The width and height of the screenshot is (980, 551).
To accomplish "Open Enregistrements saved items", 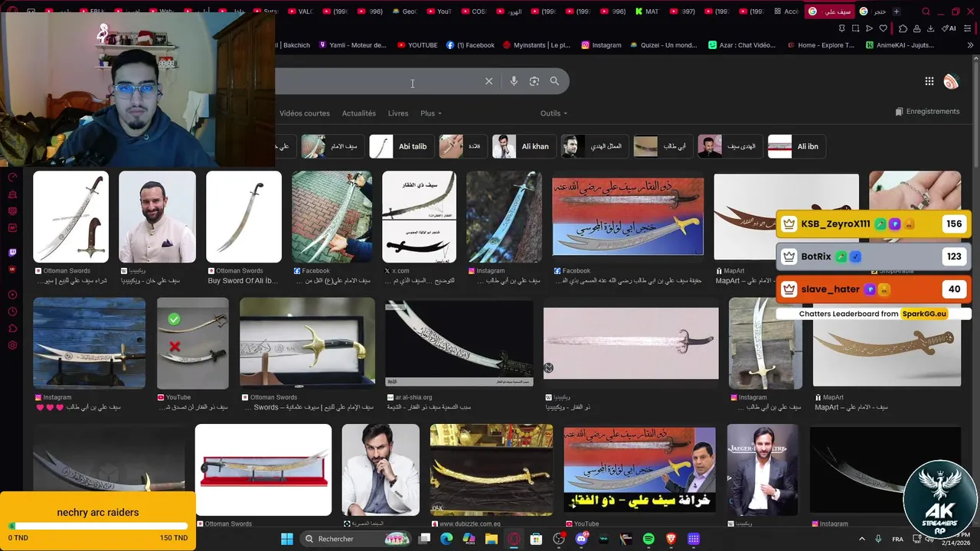I will click(926, 112).
